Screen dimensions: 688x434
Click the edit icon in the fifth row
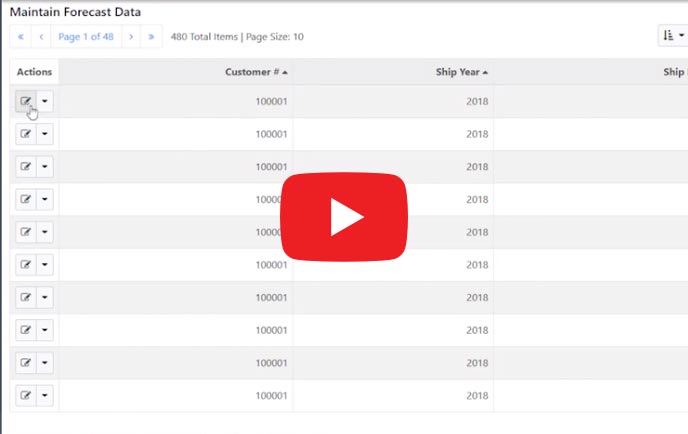tap(25, 232)
